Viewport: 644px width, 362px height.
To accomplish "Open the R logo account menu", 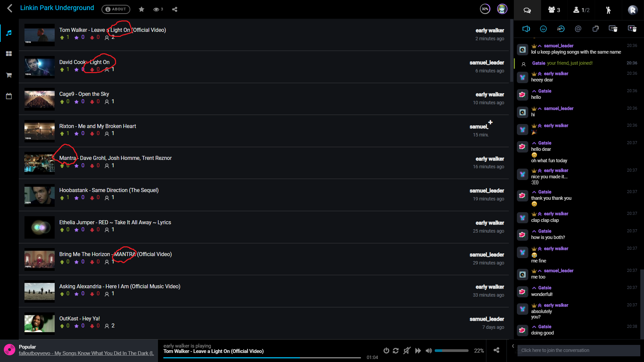I will point(633,10).
